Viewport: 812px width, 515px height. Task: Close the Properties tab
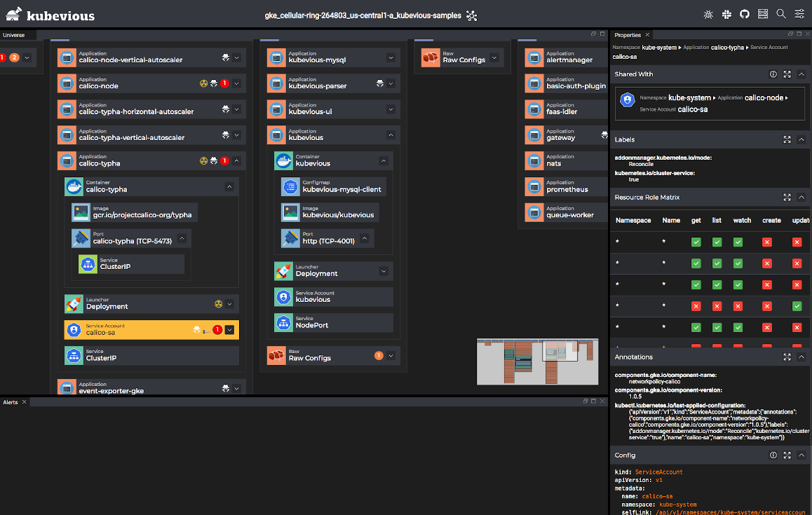[x=647, y=34]
